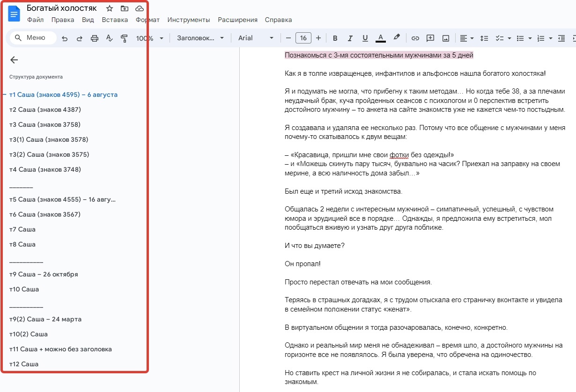Decrease font size with minus button
This screenshot has height=392, width=576.
tap(288, 38)
